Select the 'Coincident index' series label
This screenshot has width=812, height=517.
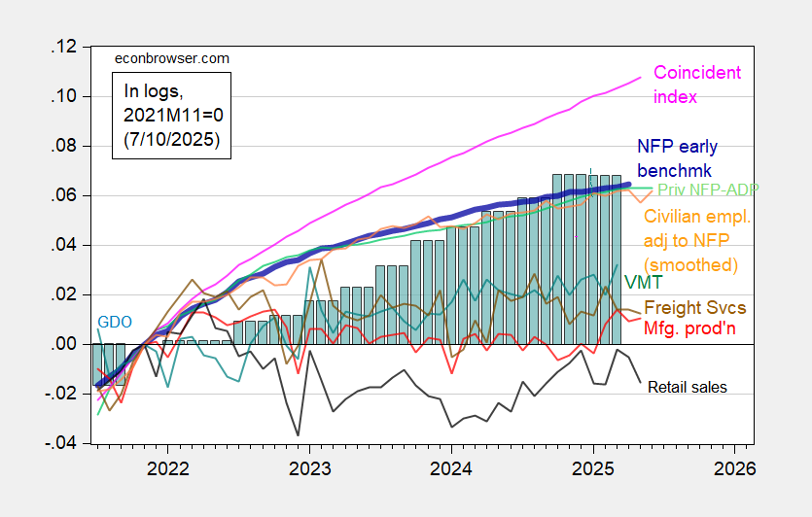coord(696,85)
